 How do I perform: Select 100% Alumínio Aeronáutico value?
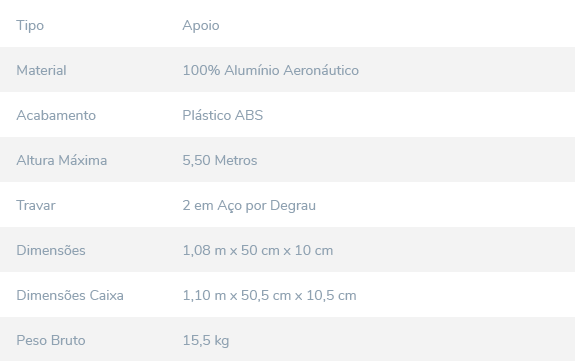tap(271, 70)
